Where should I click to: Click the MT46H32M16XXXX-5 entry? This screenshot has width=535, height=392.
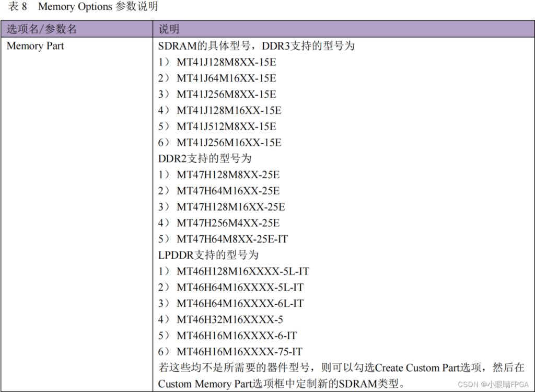(229, 319)
